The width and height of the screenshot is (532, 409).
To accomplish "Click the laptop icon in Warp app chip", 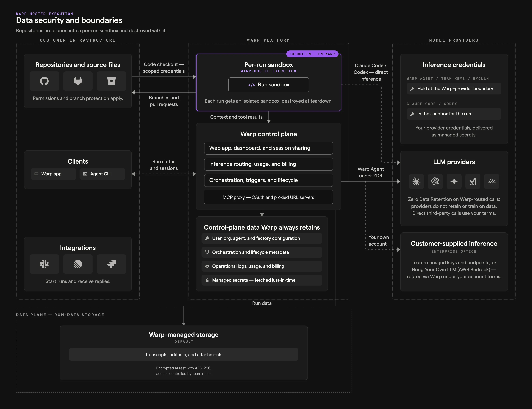I will [36, 174].
